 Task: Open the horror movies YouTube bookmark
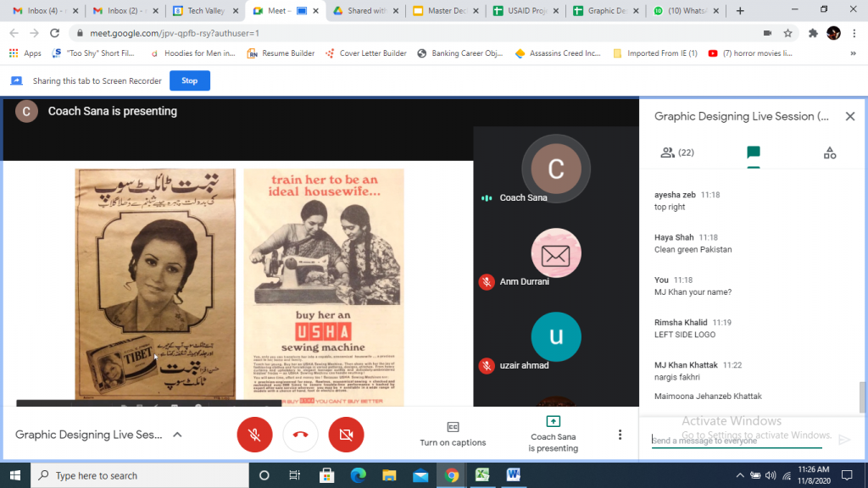[751, 53]
